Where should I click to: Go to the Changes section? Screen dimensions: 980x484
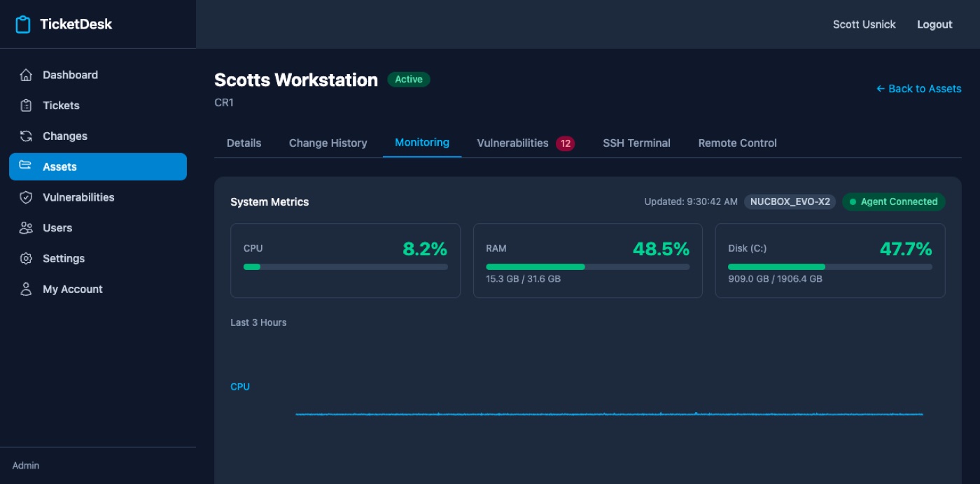[x=98, y=136]
